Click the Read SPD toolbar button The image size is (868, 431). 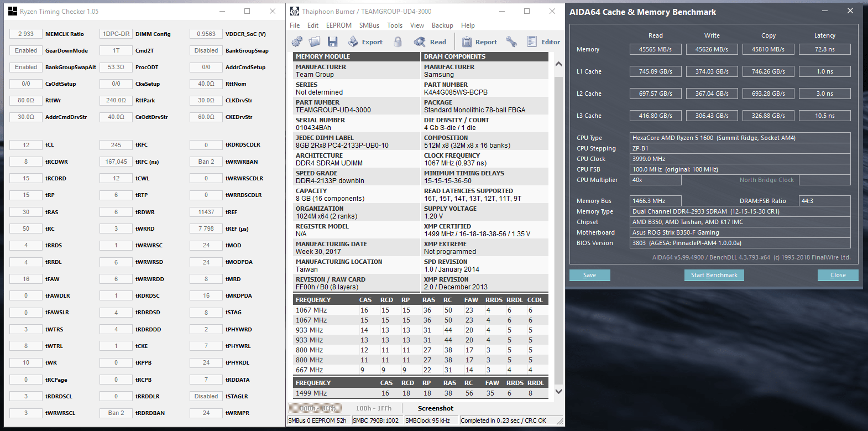[x=430, y=41]
